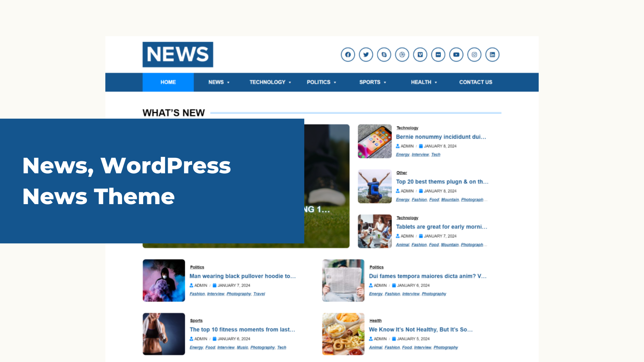Expand the TECHNOLOGY menu dropdown

pos(270,82)
